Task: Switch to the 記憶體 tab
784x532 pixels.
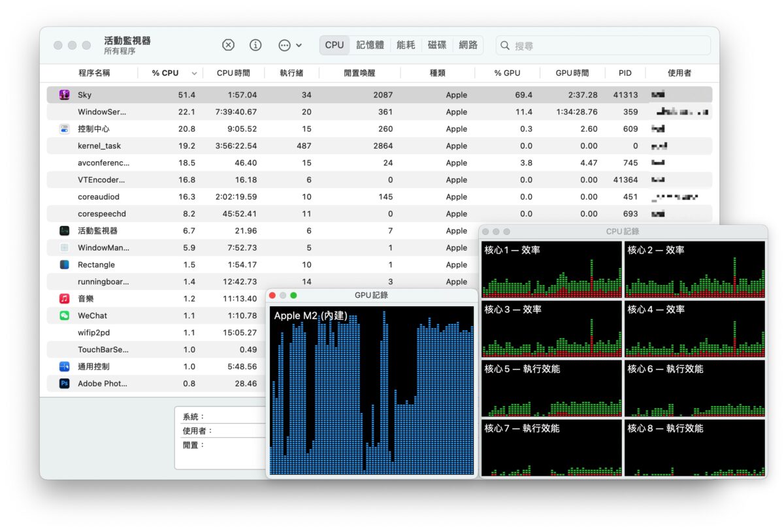Action: click(370, 45)
